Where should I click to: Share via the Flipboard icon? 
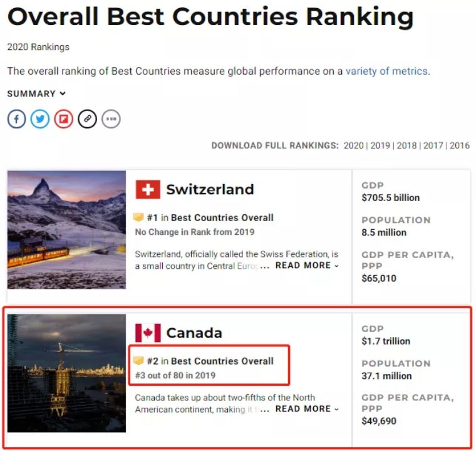(x=63, y=118)
